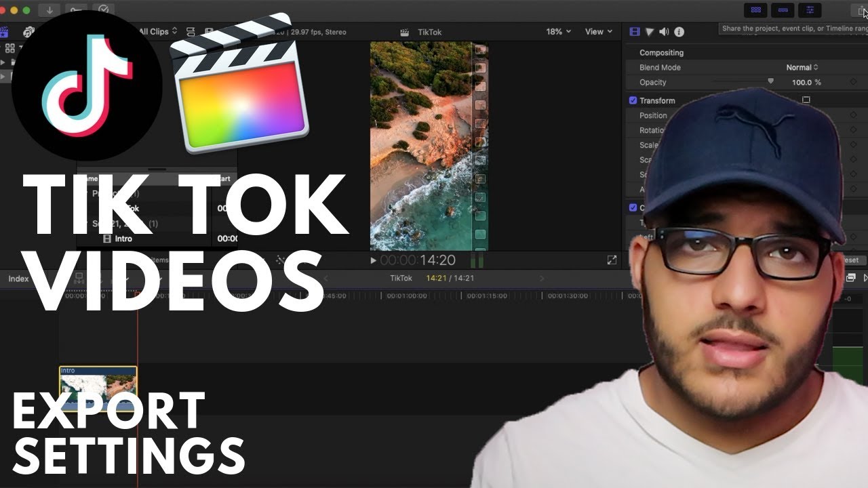Play the clip in the viewer
The height and width of the screenshot is (488, 868).
coord(373,260)
